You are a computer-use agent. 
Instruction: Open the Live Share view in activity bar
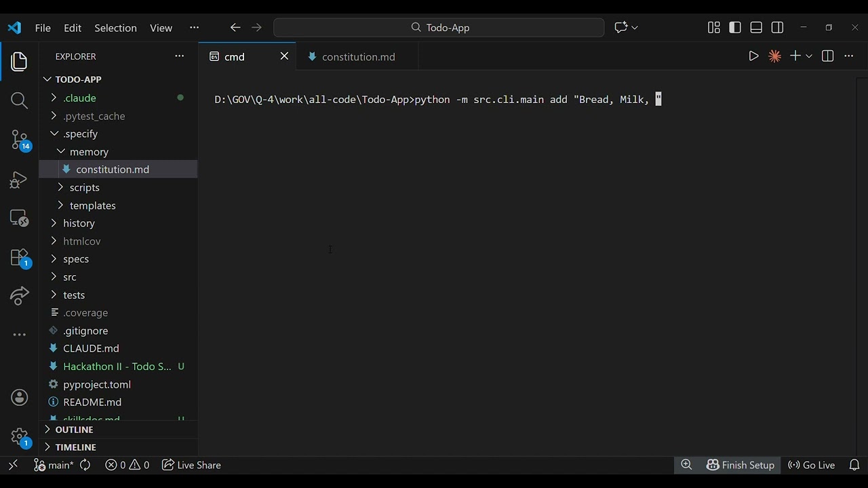(19, 296)
